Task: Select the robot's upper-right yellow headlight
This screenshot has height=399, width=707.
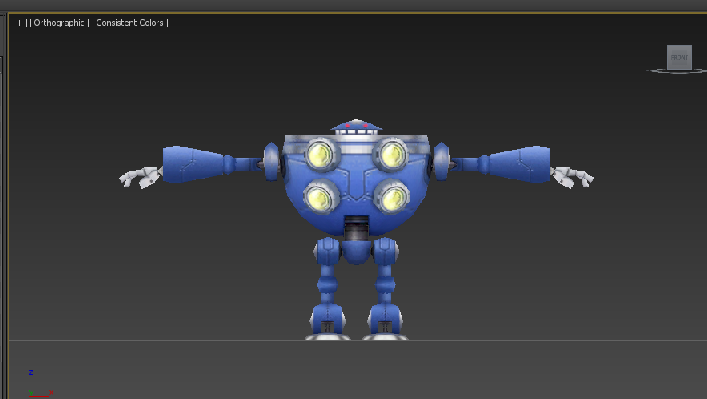Action: click(392, 154)
